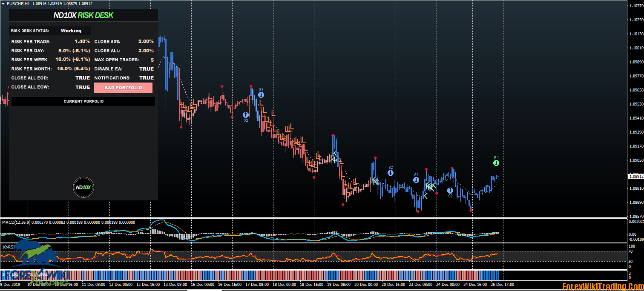
Task: Click the ND10X round logo in the panel
Action: coord(83,187)
